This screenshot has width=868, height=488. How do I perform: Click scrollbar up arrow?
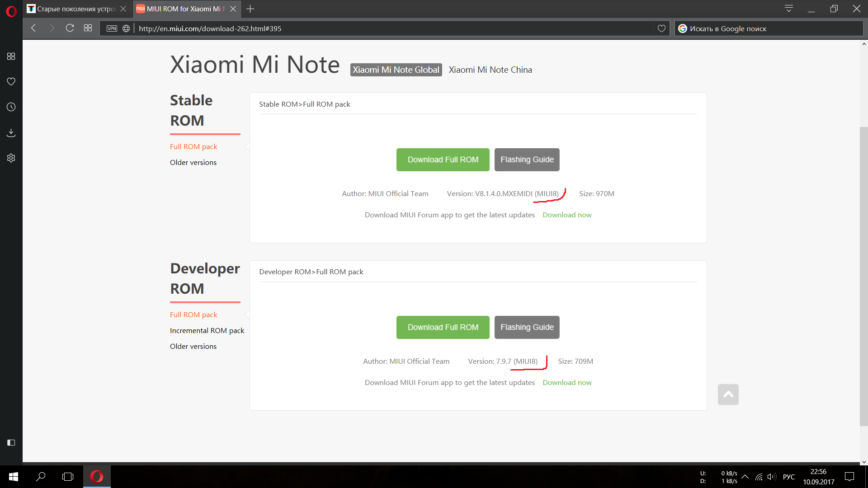point(863,44)
